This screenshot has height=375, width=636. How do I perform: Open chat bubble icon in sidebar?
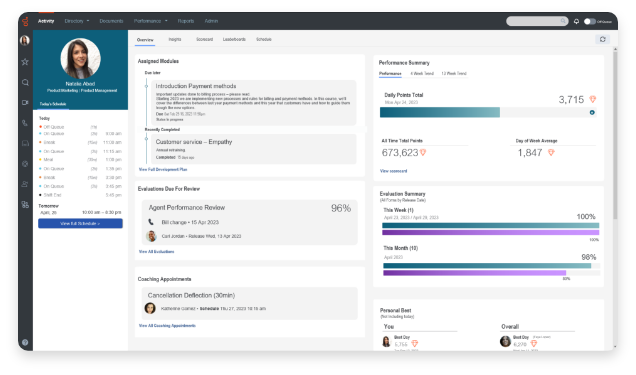click(x=25, y=82)
